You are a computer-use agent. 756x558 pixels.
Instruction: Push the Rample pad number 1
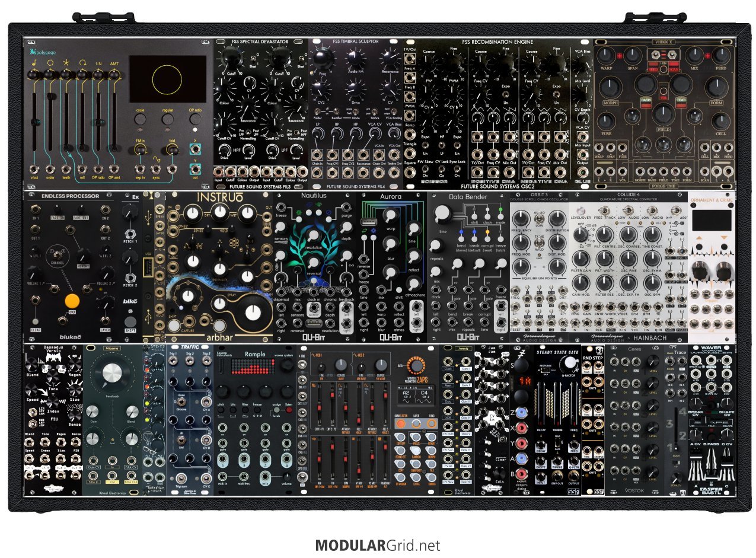pos(223,460)
